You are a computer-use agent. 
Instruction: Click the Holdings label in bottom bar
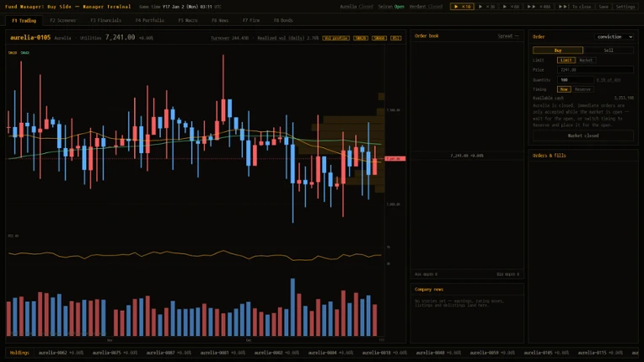pyautogui.click(x=19, y=353)
